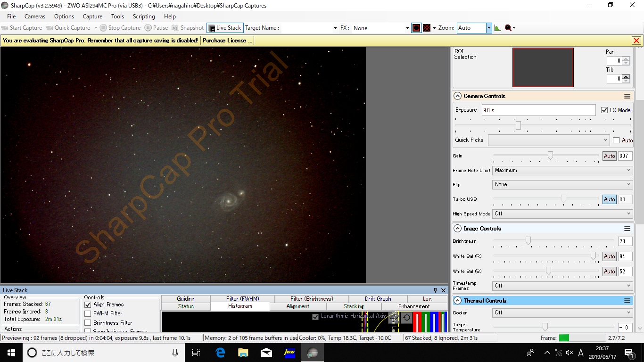Click the Snapshot toolbar button

[188, 28]
